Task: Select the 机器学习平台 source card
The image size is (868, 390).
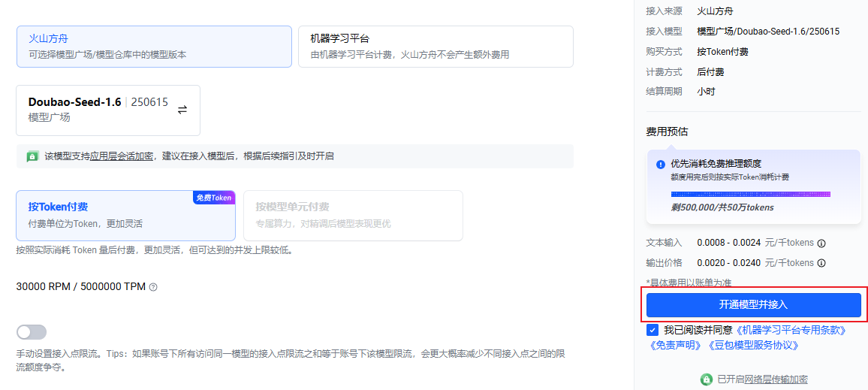Action: [x=436, y=47]
